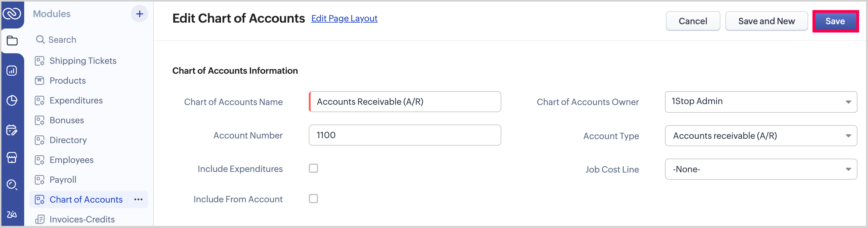The height and width of the screenshot is (228, 868).
Task: Check the Include From Account box
Action: (x=313, y=199)
